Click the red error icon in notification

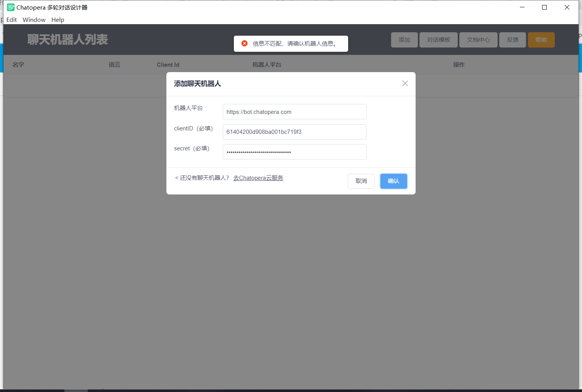coord(245,43)
